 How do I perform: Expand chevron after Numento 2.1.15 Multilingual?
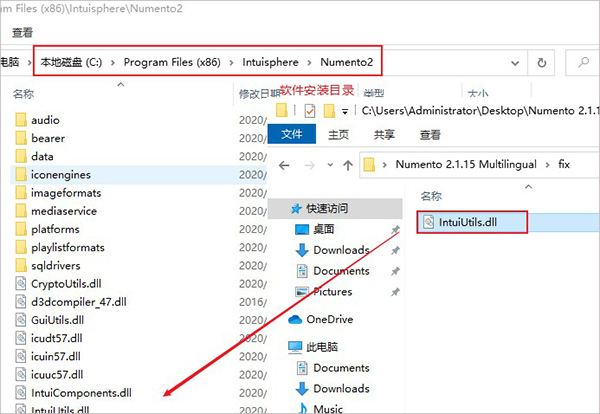coord(548,165)
